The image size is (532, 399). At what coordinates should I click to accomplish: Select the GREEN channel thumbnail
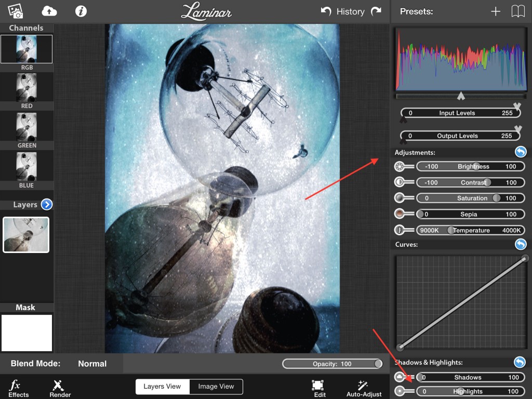pos(26,127)
